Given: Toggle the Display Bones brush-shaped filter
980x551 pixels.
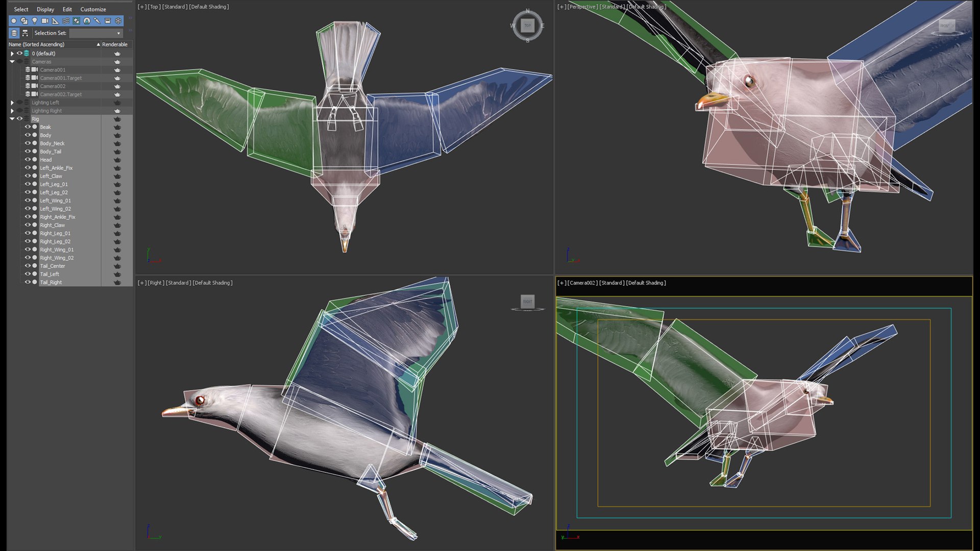Looking at the screenshot, I should pyautogui.click(x=97, y=21).
